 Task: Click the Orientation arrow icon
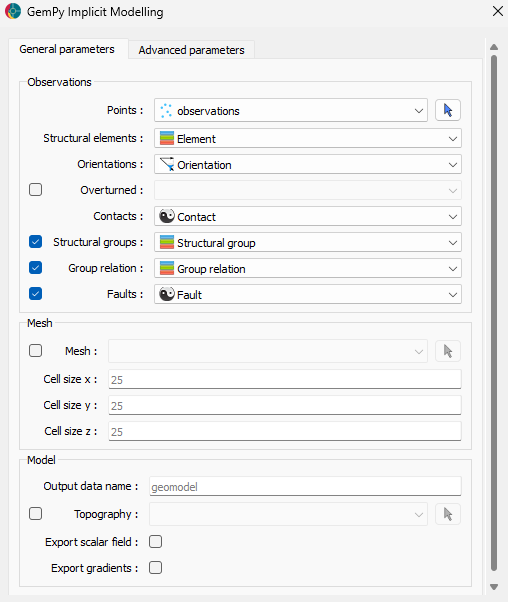click(167, 164)
